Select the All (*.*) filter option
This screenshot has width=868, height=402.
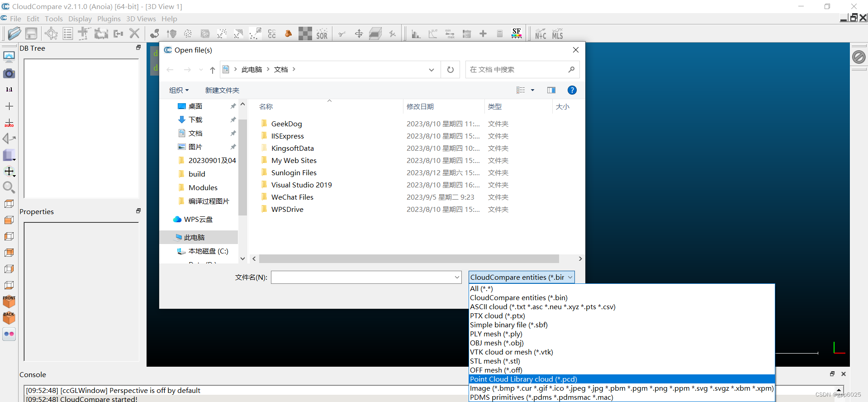click(x=622, y=288)
